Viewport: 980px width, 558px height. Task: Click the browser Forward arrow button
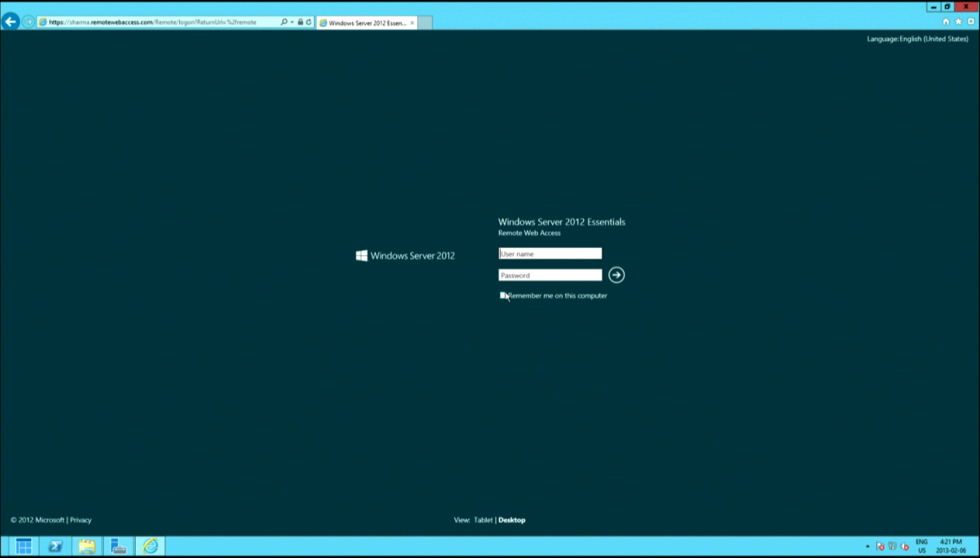coord(29,22)
